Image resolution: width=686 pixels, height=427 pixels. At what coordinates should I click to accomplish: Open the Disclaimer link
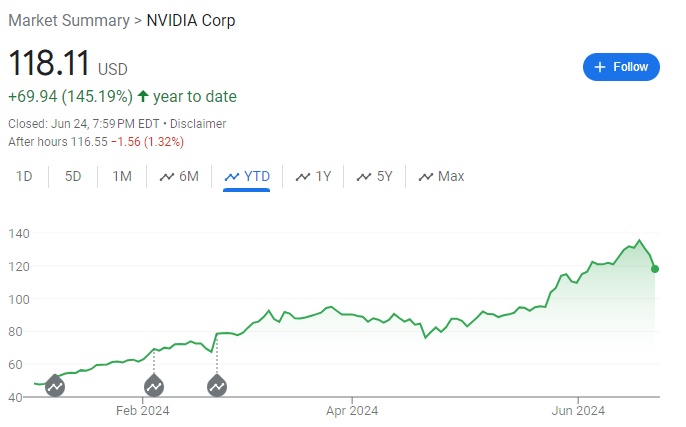tap(198, 123)
